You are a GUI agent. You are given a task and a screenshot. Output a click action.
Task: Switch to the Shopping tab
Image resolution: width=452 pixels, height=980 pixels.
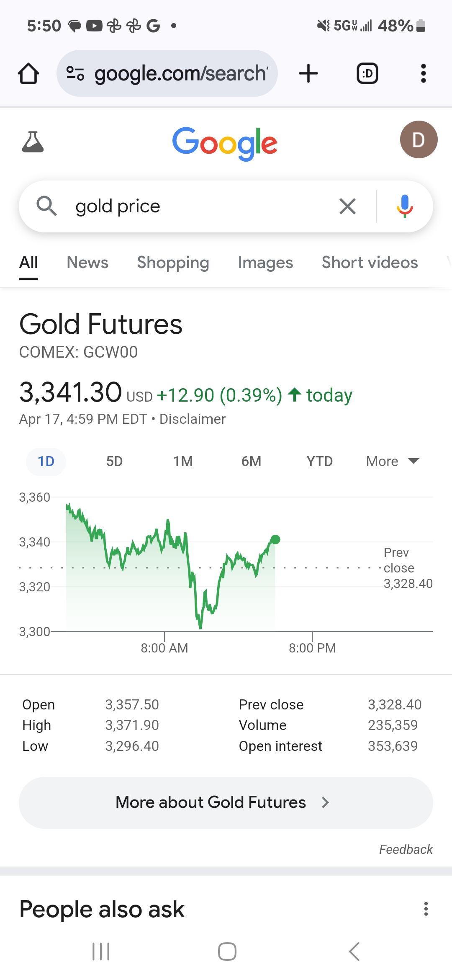(x=173, y=263)
